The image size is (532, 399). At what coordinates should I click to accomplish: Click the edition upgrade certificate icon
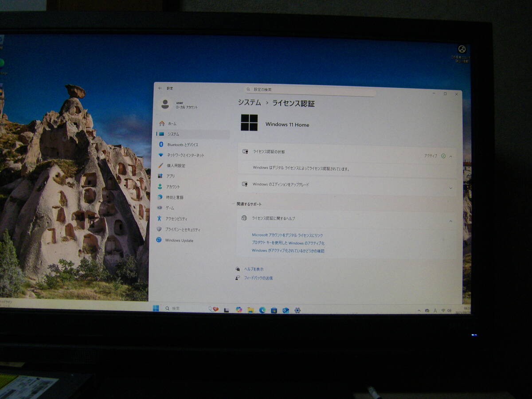(245, 184)
